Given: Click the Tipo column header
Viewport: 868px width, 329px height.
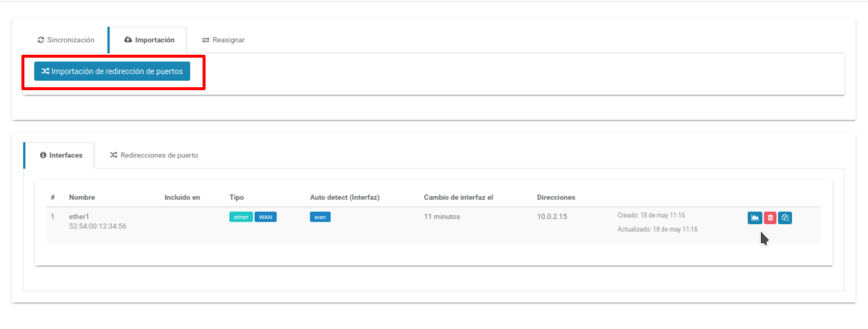Looking at the screenshot, I should 237,197.
